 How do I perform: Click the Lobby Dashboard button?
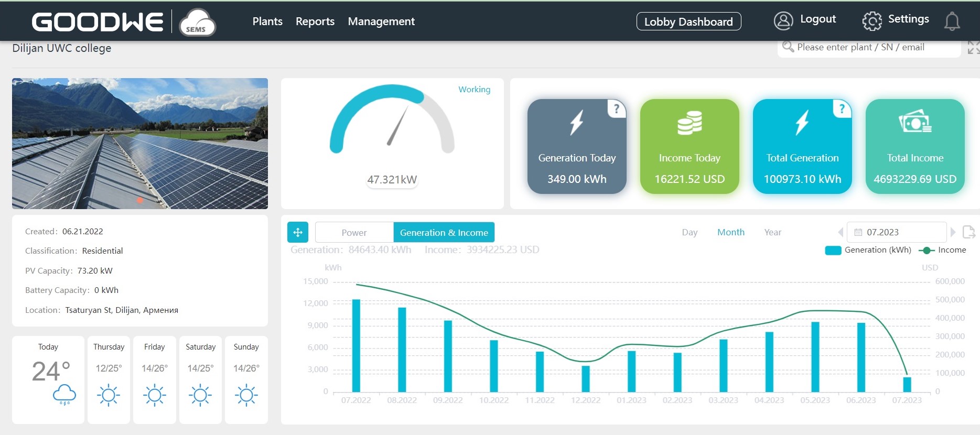point(688,21)
